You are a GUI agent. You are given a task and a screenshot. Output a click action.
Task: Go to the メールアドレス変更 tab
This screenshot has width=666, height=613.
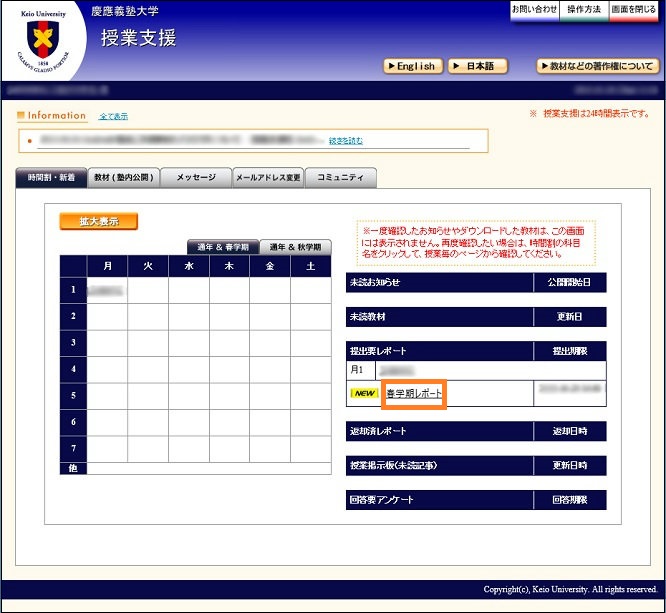coord(267,177)
